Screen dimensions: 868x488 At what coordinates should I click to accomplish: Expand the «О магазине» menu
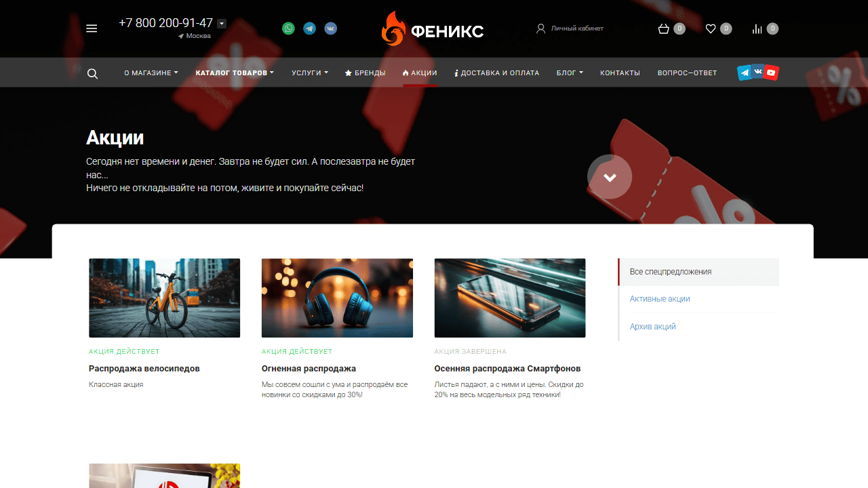pos(151,73)
